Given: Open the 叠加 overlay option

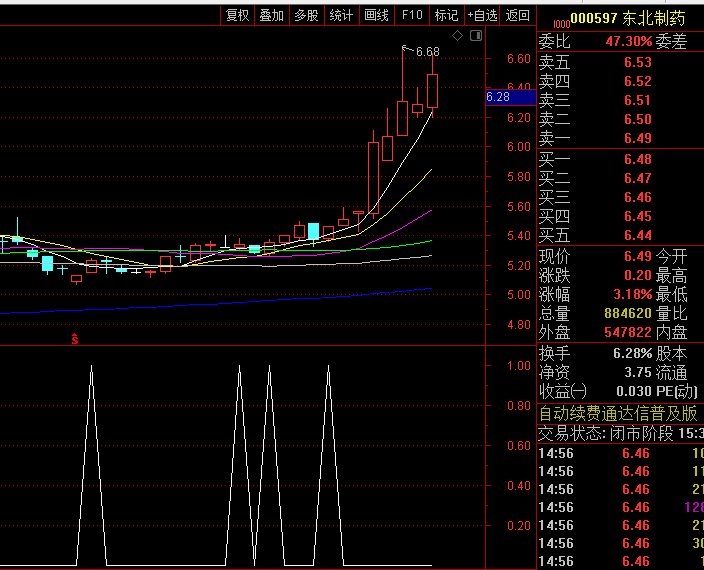Looking at the screenshot, I should (271, 15).
